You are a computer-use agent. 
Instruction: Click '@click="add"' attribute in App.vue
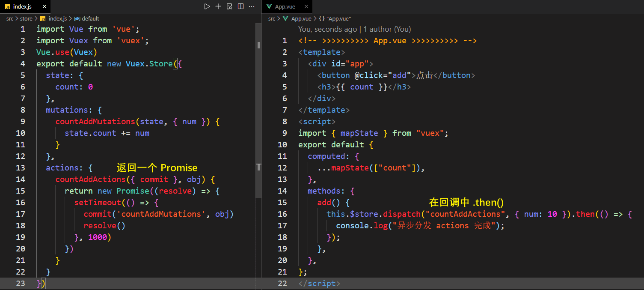pos(383,75)
